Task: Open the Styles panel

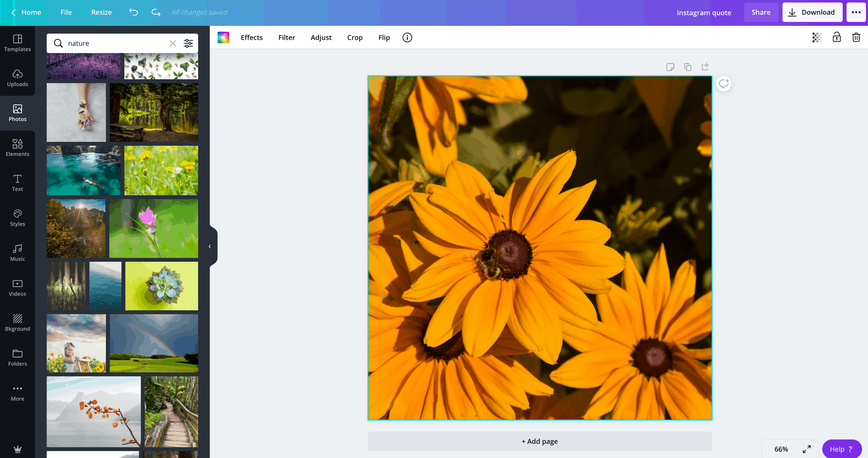Action: coord(17,218)
